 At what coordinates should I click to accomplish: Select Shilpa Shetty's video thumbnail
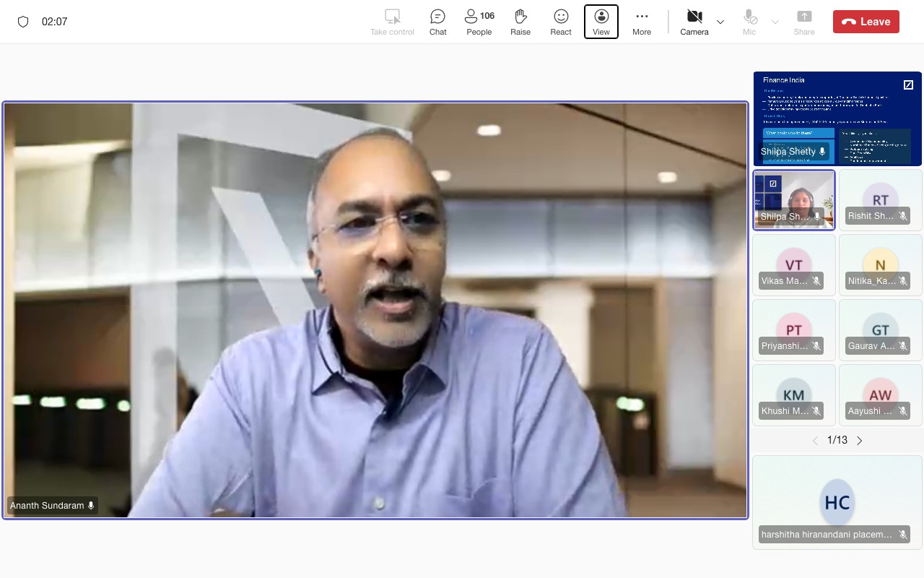pyautogui.click(x=794, y=200)
